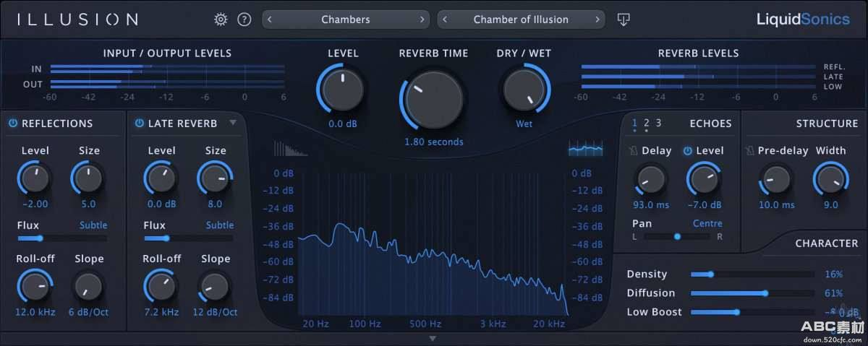Adjust the Reflections Flux slider
The height and width of the screenshot is (346, 868).
[62, 238]
